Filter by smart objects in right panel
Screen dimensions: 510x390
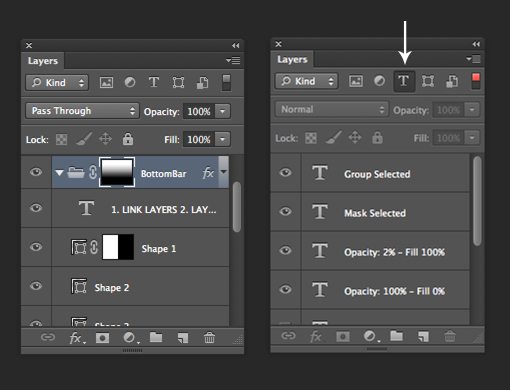click(452, 81)
